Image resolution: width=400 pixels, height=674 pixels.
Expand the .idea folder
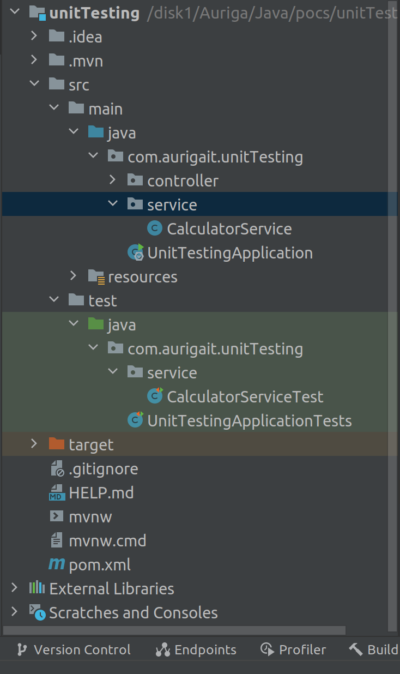[x=34, y=36]
